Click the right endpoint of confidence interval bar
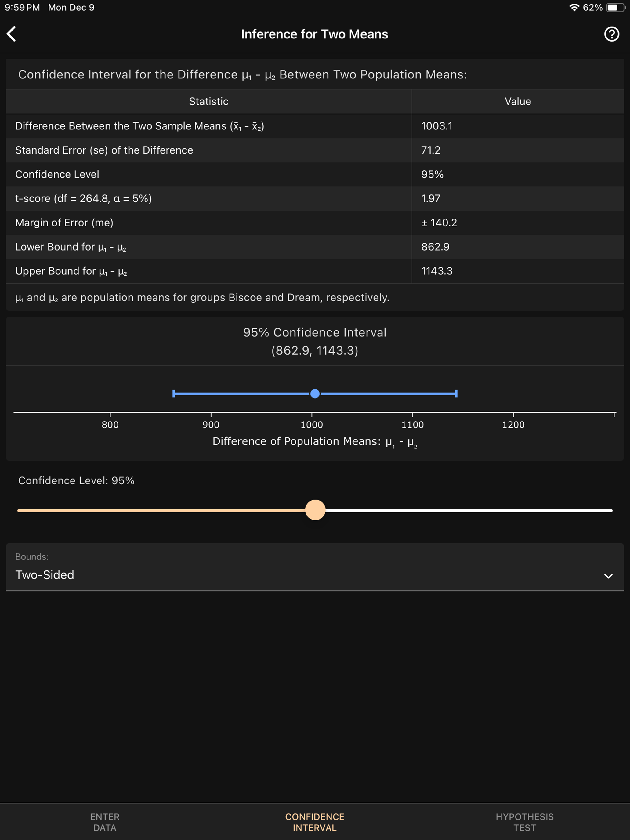Image resolution: width=630 pixels, height=840 pixels. point(456,394)
